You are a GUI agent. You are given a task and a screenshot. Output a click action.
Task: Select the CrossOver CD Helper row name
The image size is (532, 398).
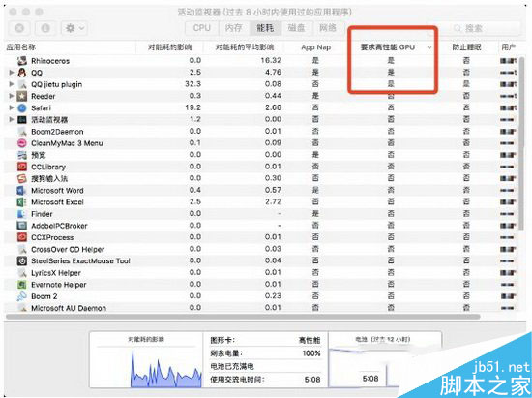(x=68, y=249)
